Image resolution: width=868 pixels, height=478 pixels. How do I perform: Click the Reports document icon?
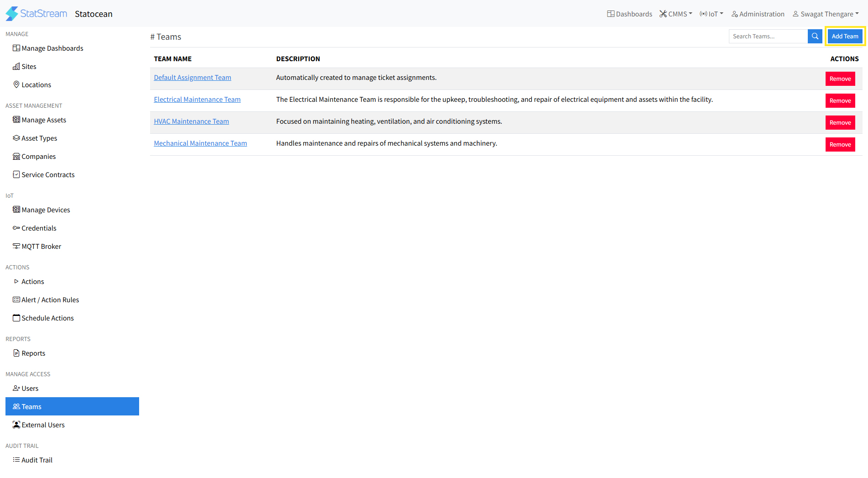point(16,353)
